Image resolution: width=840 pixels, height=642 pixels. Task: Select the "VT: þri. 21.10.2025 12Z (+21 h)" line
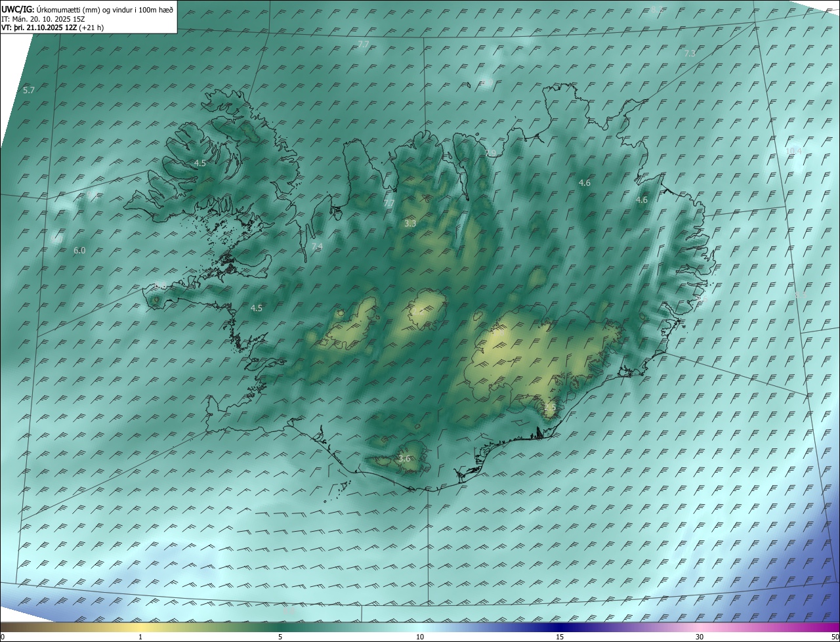53,28
